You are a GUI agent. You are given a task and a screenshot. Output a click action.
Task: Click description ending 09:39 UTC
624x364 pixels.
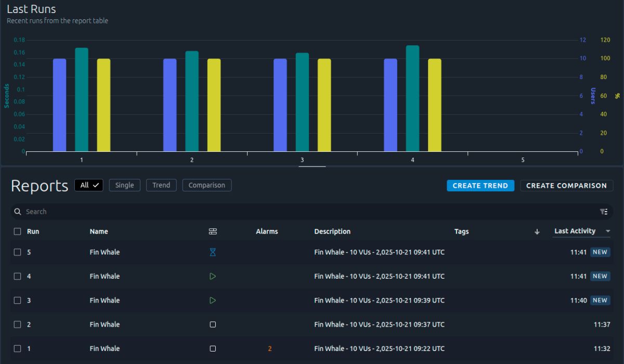click(x=379, y=301)
